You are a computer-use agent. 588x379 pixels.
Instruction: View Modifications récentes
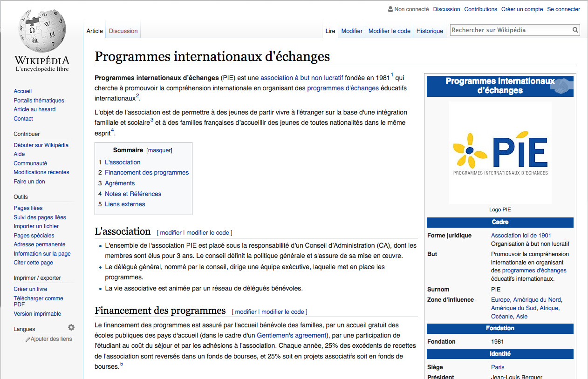tap(41, 172)
